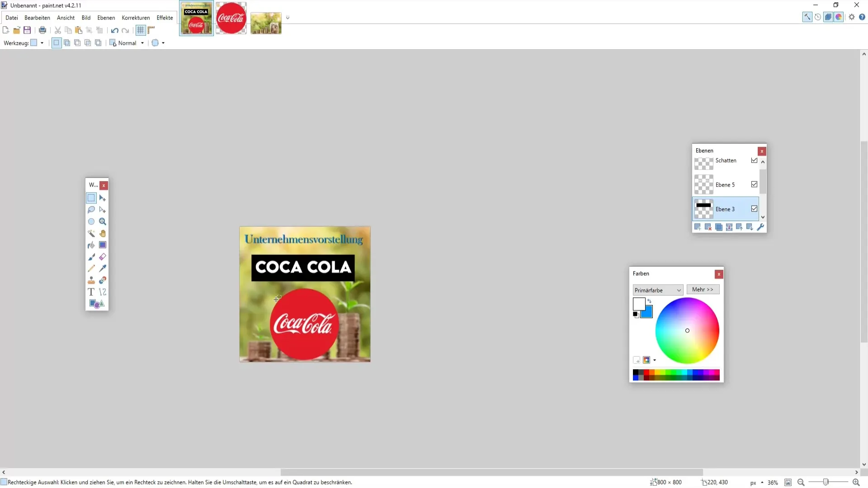Select the Recolor tool

[x=103, y=280]
